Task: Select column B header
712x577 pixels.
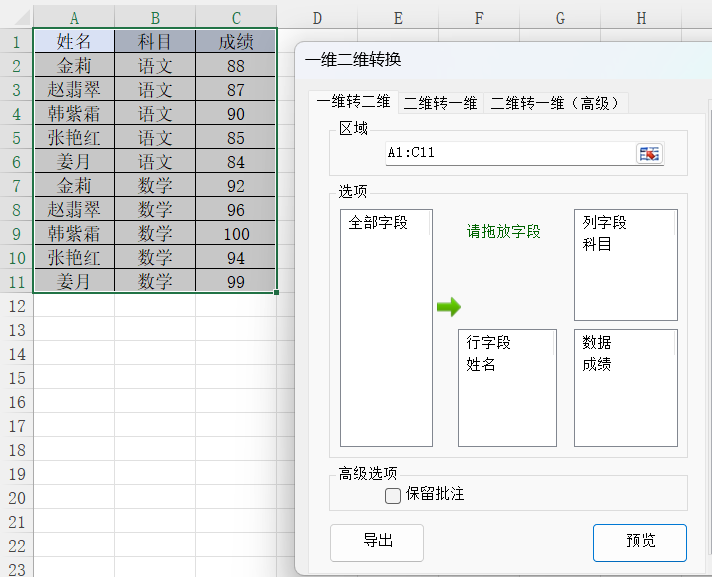Action: [155, 18]
